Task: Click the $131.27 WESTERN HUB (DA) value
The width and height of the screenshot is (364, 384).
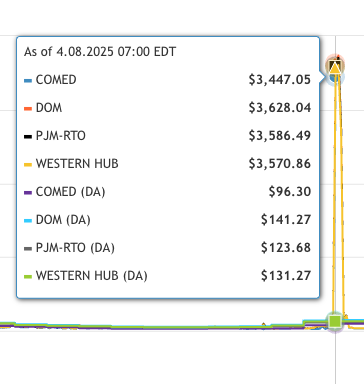Action: (x=286, y=276)
